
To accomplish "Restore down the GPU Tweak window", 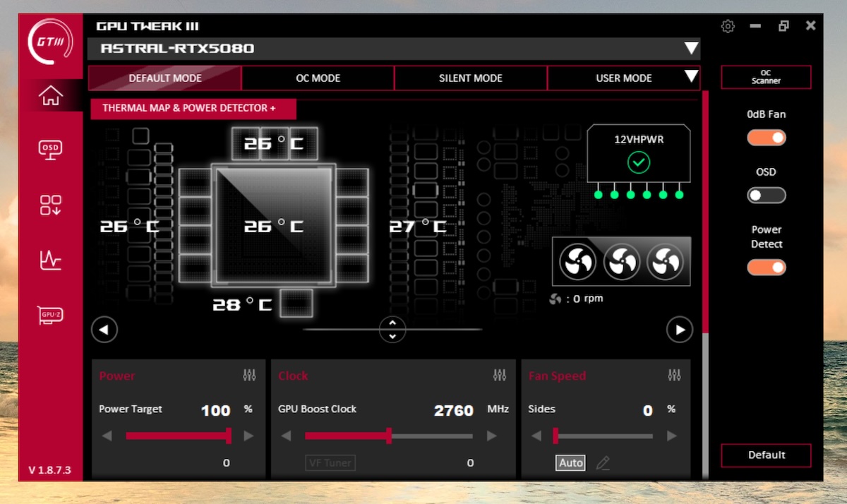I will (783, 26).
